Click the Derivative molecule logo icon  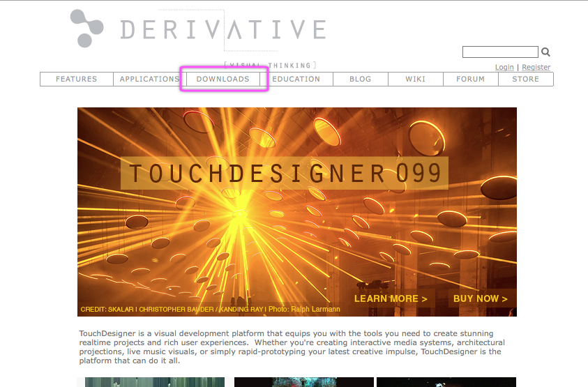pyautogui.click(x=87, y=29)
